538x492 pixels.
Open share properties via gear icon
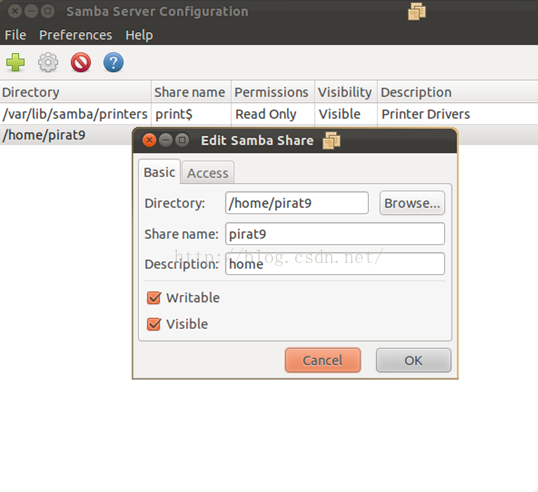(x=48, y=62)
